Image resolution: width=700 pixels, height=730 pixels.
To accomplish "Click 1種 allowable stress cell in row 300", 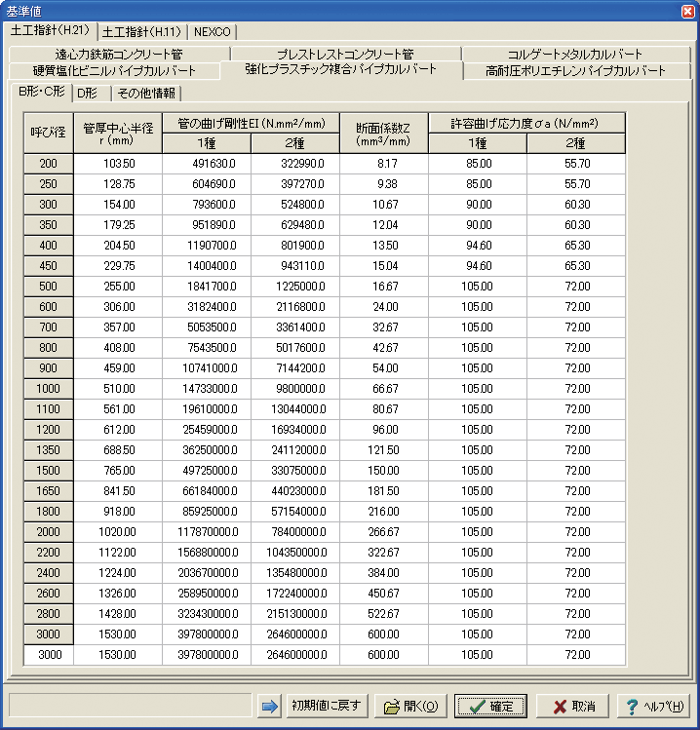I will pyautogui.click(x=478, y=205).
